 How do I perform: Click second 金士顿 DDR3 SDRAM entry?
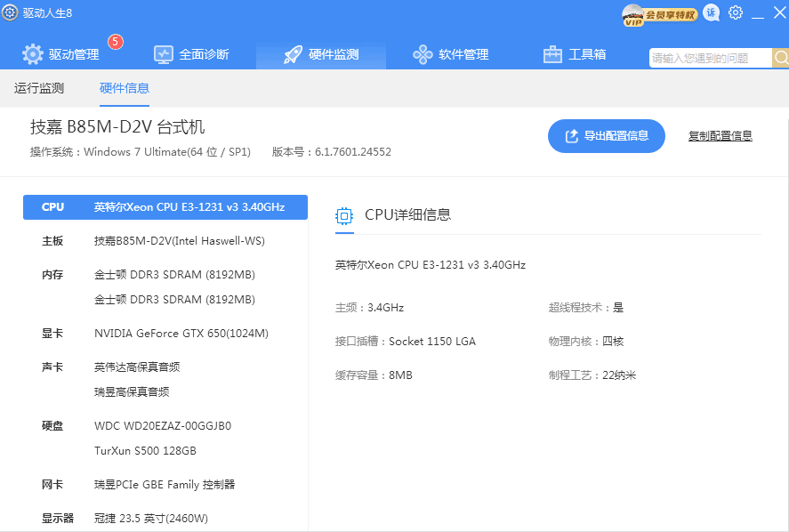pos(174,300)
